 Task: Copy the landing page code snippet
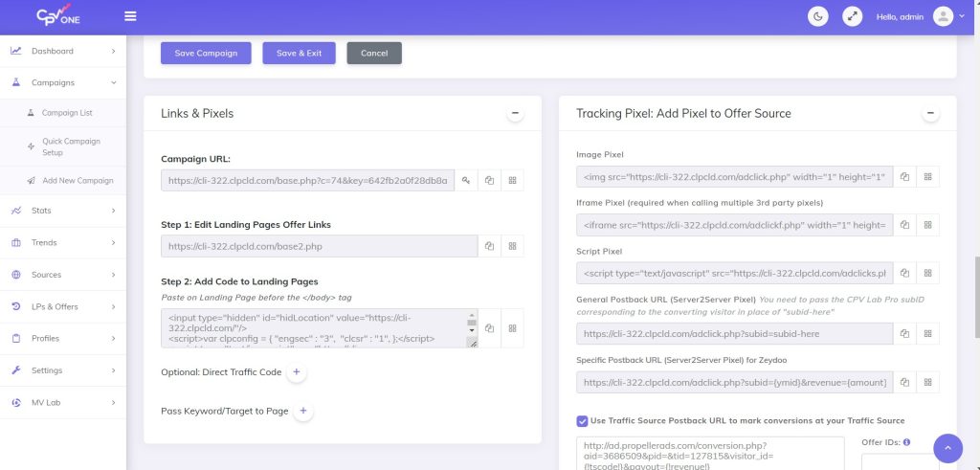pos(489,328)
